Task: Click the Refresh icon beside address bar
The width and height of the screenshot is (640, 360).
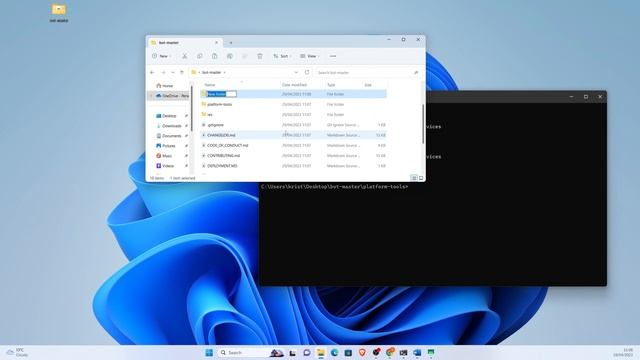Action: 307,72
